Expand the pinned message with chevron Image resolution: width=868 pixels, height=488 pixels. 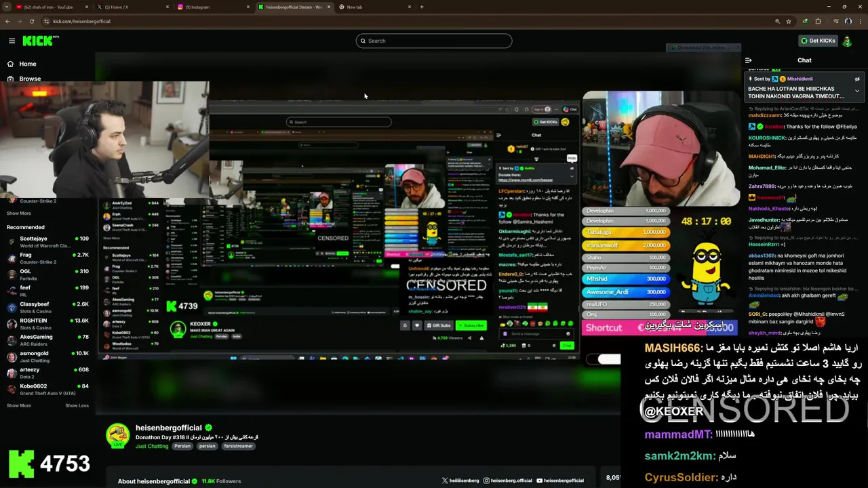tap(857, 91)
